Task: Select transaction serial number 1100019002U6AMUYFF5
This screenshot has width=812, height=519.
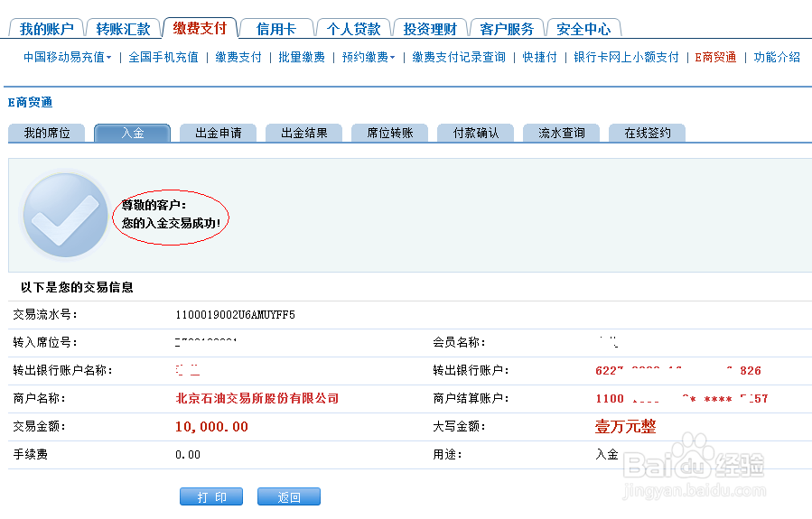Action: tap(235, 315)
